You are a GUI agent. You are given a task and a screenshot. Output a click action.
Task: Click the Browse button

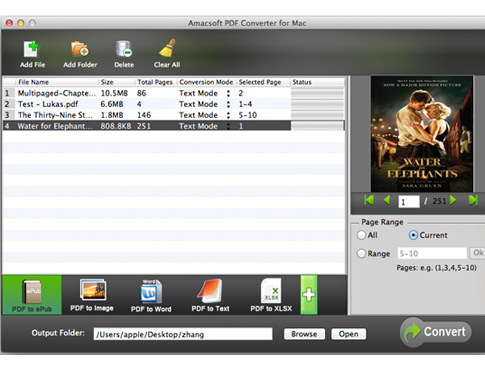[304, 334]
